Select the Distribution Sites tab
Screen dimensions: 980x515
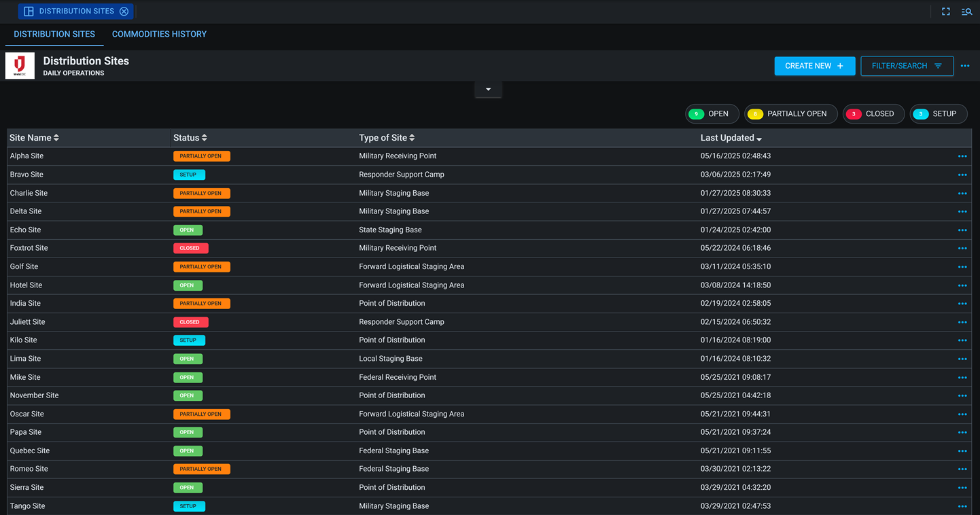pos(54,34)
